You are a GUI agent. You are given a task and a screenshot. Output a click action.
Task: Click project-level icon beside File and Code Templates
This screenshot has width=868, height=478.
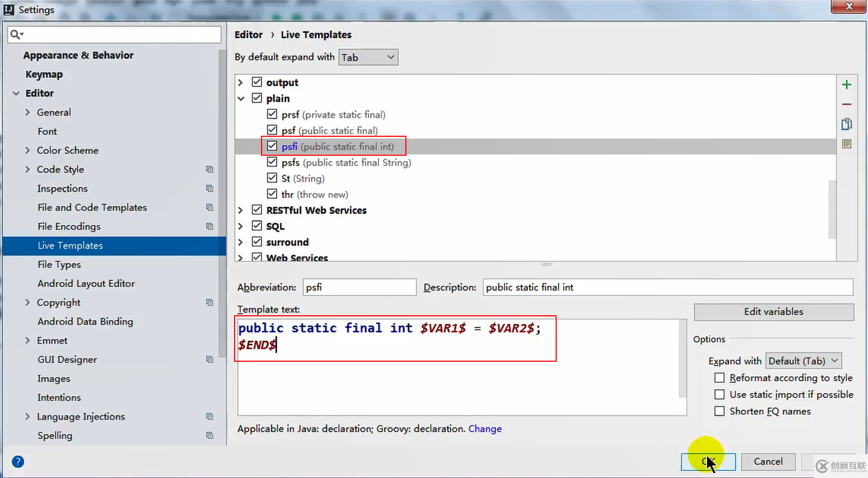[x=210, y=207]
